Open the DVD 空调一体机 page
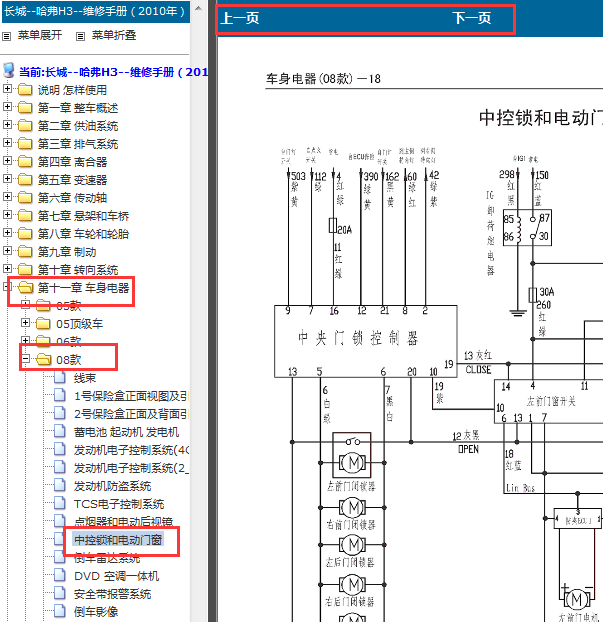 [116, 576]
